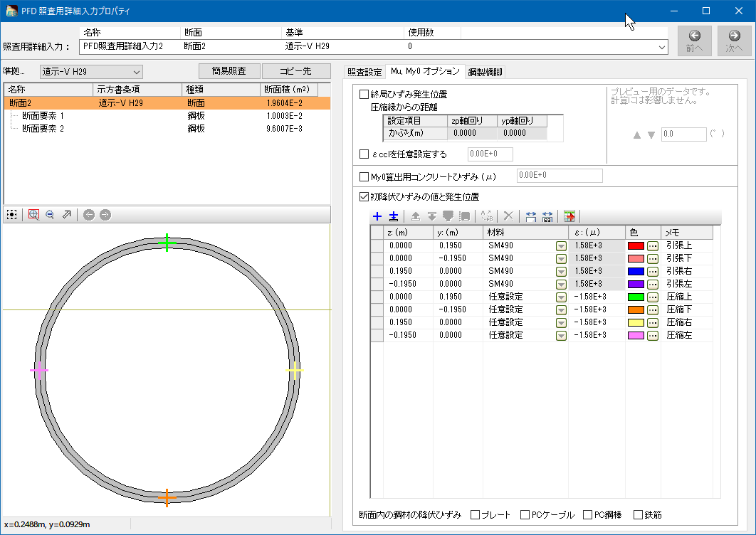Image resolution: width=756 pixels, height=535 pixels.
Task: Select the zoom-in magnifier tool
Action: pos(33,214)
